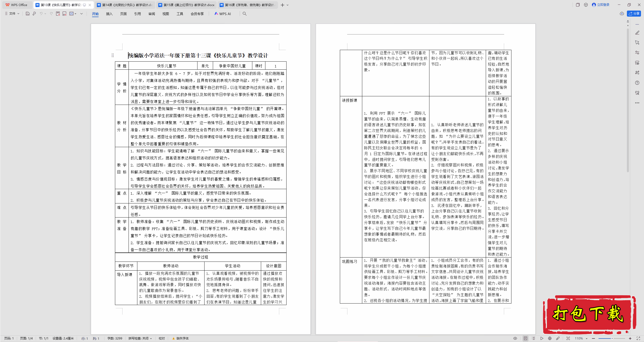Open the 页面 ribbon tab
The width and height of the screenshot is (644, 342).
pos(124,14)
